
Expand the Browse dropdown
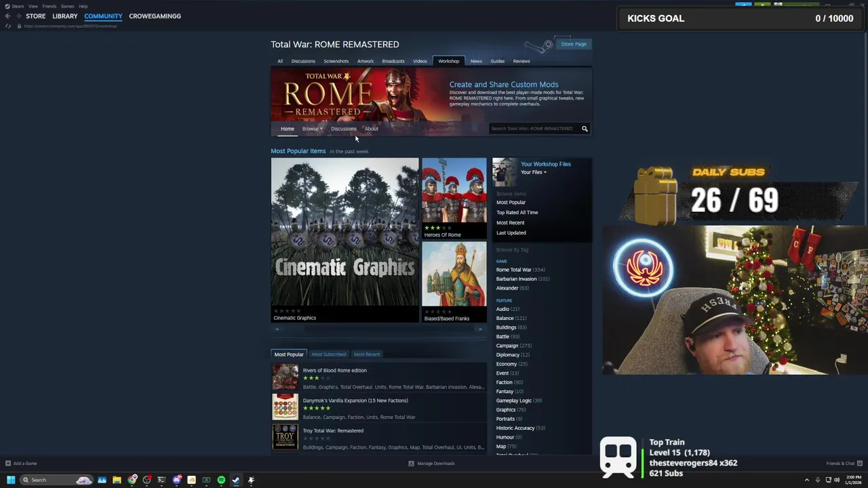pyautogui.click(x=312, y=129)
